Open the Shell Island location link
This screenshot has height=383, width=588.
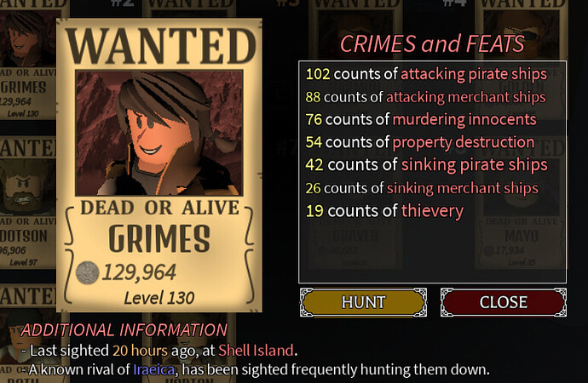coord(256,351)
